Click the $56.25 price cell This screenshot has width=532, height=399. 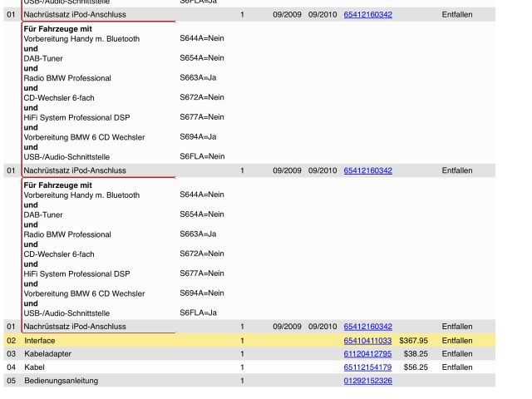[416, 367]
